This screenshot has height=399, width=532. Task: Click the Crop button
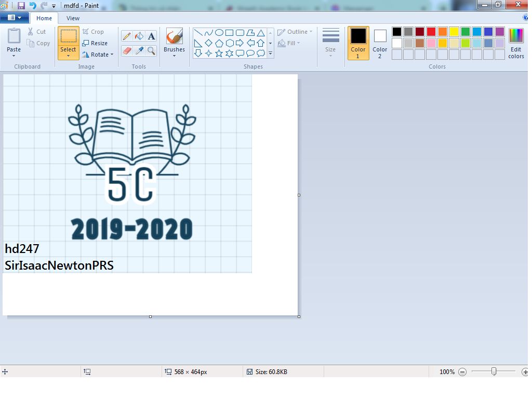tap(93, 32)
